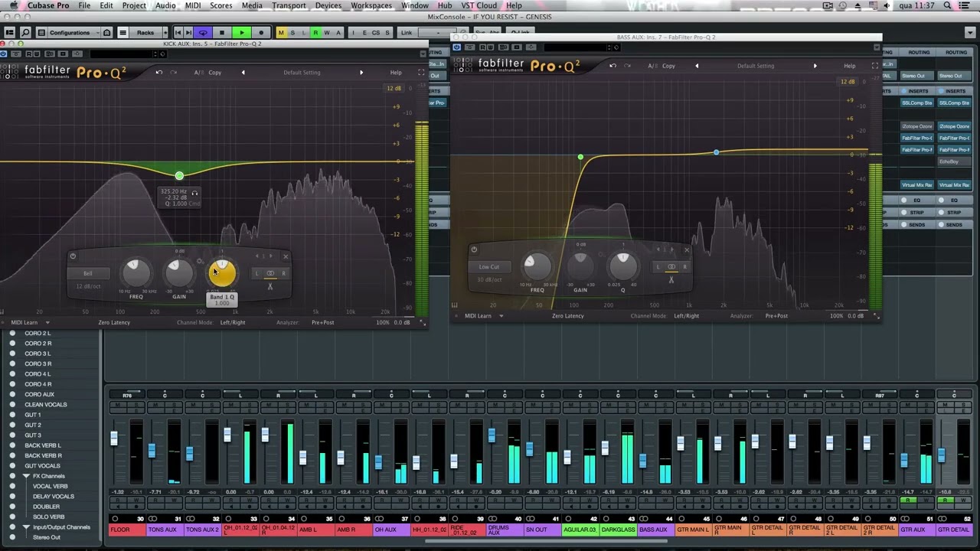
Task: Enter full screen in KICK AUX Pro-Q 2
Action: click(x=421, y=73)
